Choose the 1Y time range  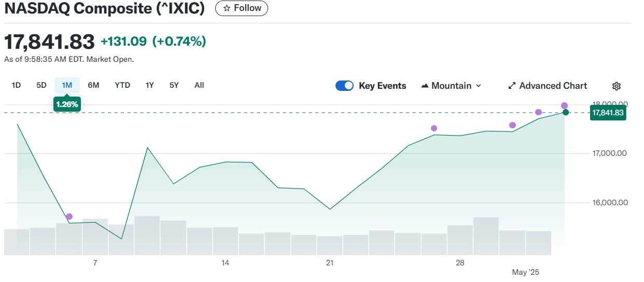tap(150, 85)
